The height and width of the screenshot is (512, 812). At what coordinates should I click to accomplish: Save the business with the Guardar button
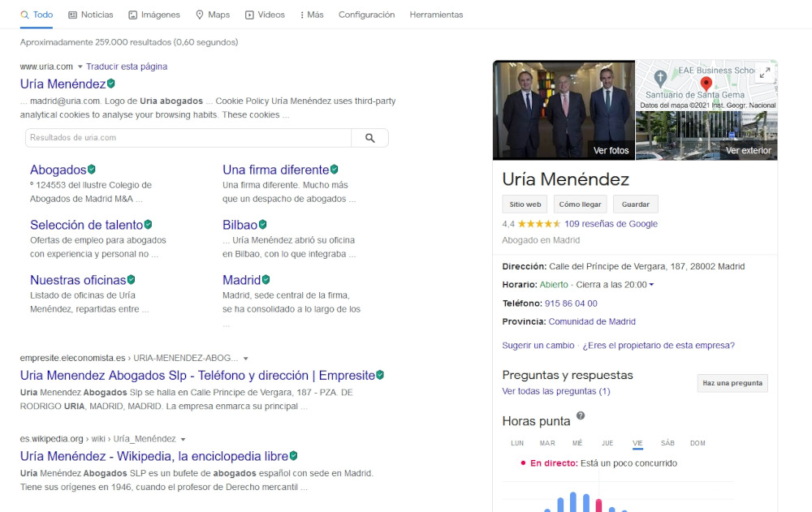tap(636, 204)
